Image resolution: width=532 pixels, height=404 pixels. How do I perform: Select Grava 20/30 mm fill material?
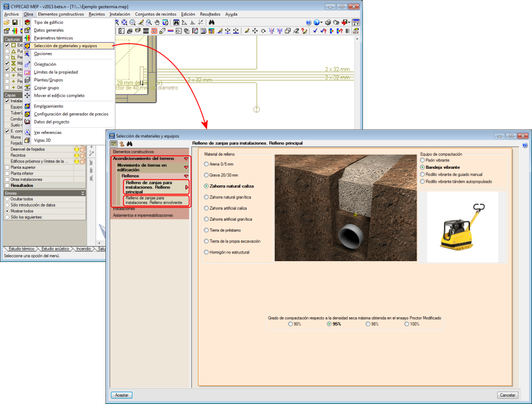point(207,175)
